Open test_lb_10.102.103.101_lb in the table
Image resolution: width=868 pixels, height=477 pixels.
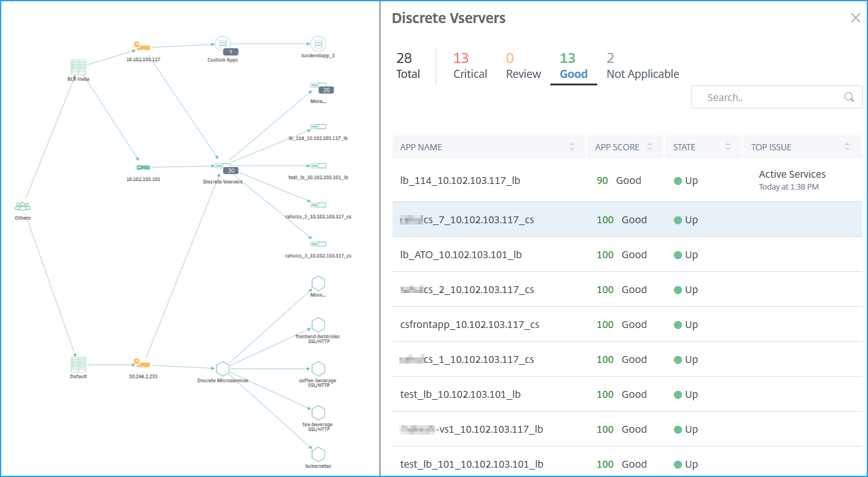[x=461, y=395]
